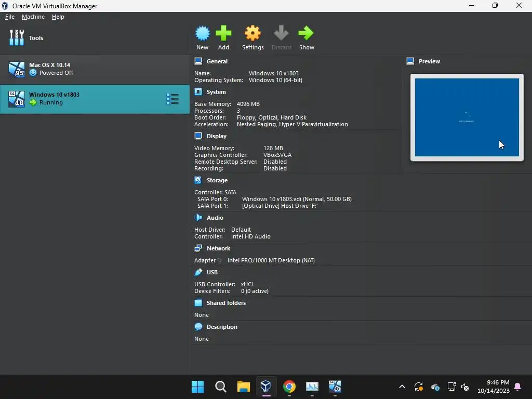This screenshot has width=532, height=399.
Task: Click the Storage section disk icon
Action: coord(198,180)
